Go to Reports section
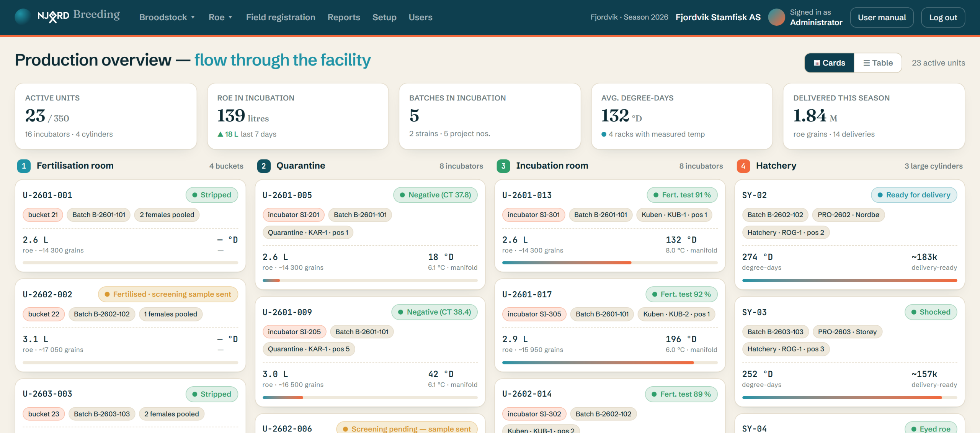This screenshot has width=980, height=433. tap(344, 17)
